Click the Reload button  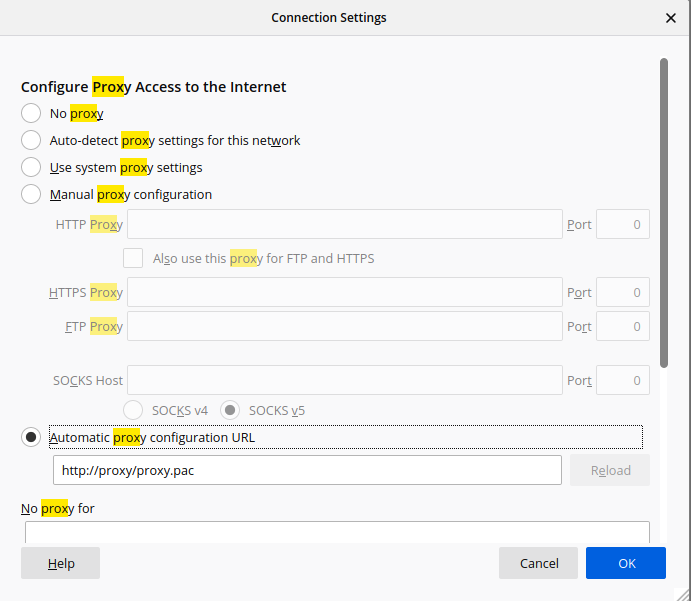tap(610, 470)
